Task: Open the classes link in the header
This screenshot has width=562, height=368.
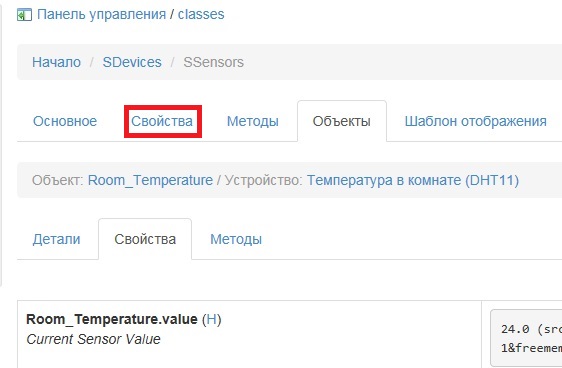Action: (x=201, y=14)
